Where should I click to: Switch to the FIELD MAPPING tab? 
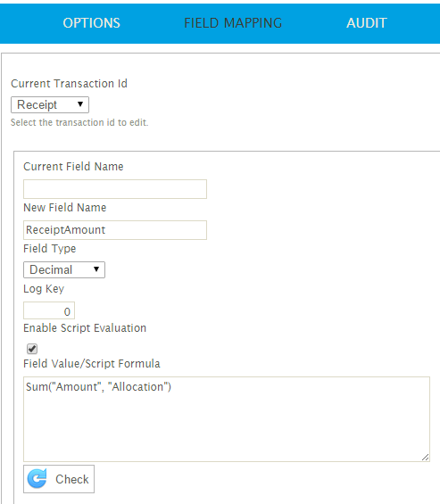pyautogui.click(x=233, y=23)
